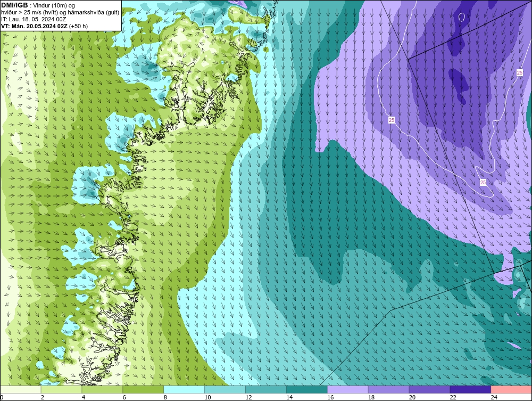Click the 'Vindur (10m) og' heading text
Screen dimensions: 532x401
point(55,5)
